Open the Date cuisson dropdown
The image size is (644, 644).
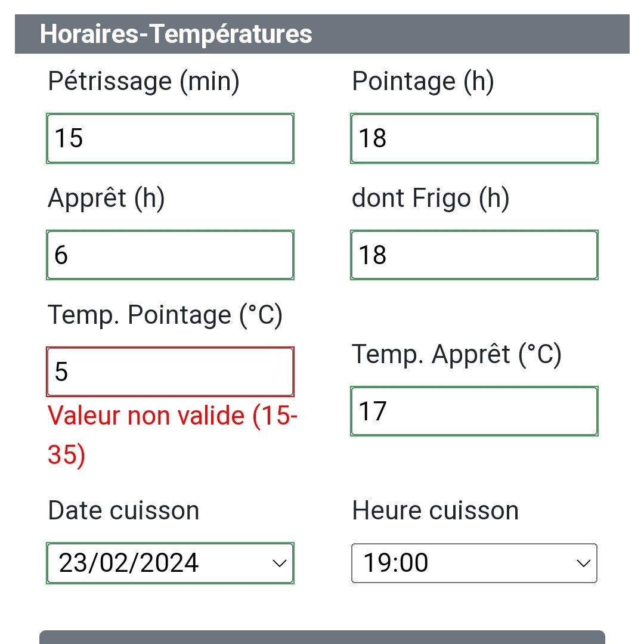170,563
